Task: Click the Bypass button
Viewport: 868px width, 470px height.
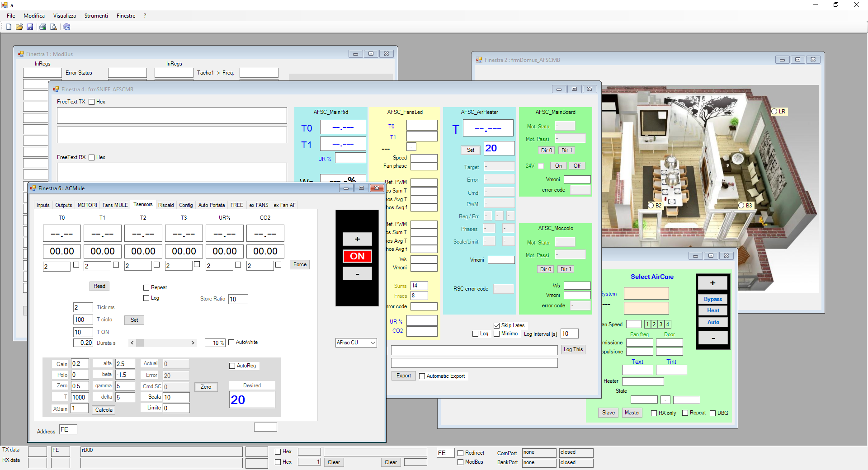Action: click(x=713, y=300)
